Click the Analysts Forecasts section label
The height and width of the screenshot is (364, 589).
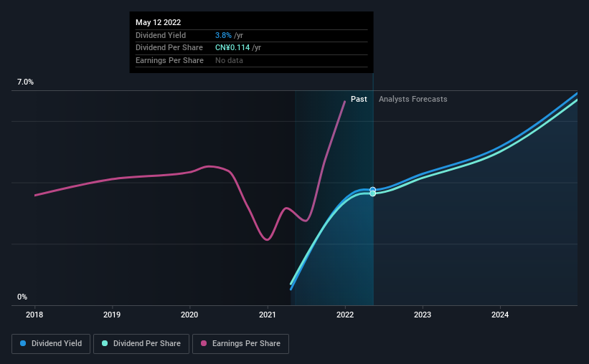click(x=413, y=99)
